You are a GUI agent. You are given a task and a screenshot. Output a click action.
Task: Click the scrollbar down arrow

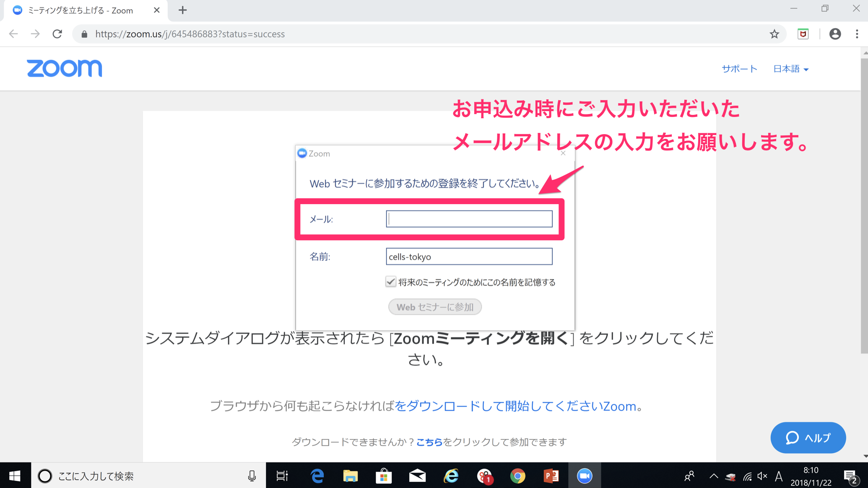click(865, 456)
